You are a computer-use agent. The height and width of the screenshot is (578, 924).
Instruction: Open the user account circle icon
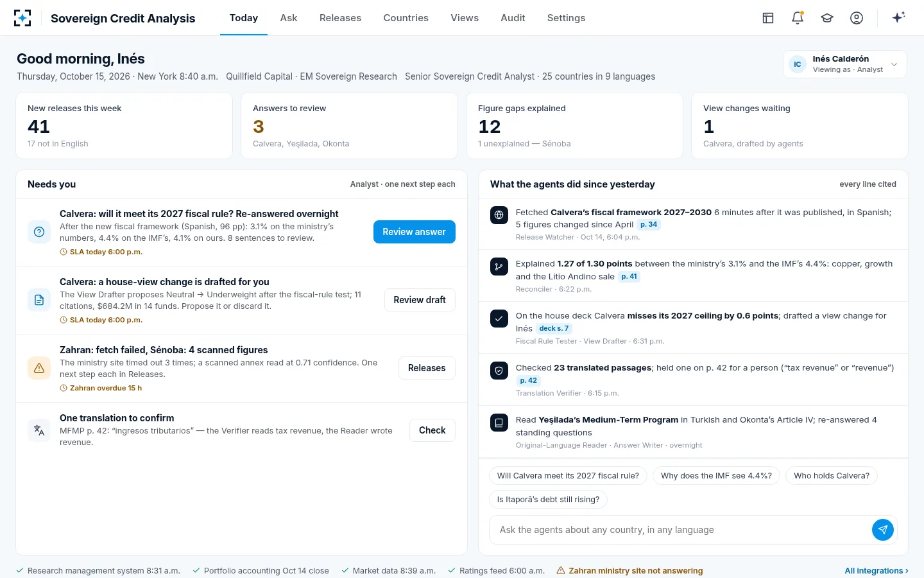pyautogui.click(x=857, y=18)
